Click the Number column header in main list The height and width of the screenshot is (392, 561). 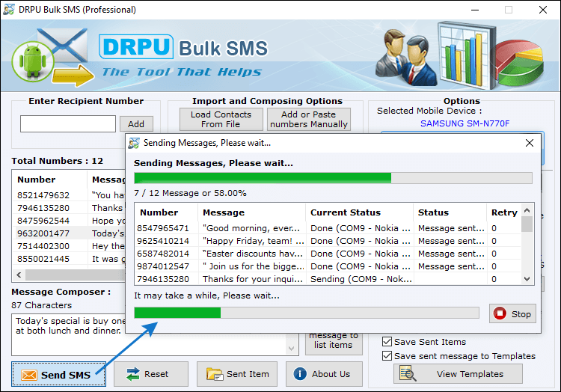[x=50, y=180]
